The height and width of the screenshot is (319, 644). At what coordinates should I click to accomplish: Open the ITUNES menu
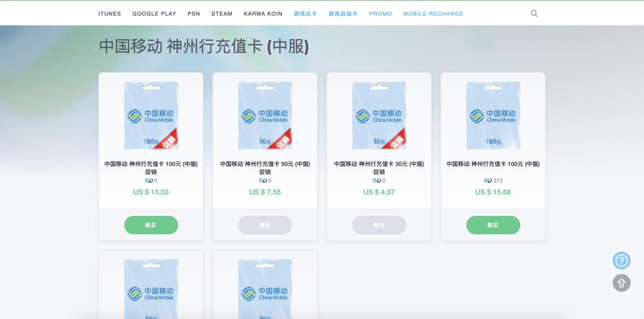[110, 14]
